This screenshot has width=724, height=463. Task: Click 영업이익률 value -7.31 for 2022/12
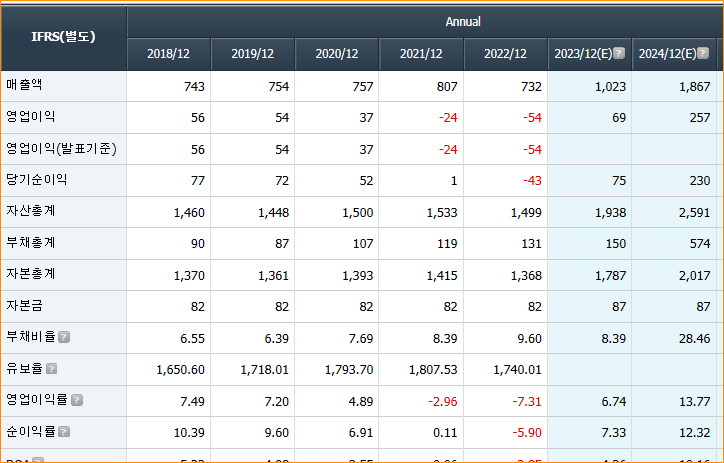tap(527, 402)
